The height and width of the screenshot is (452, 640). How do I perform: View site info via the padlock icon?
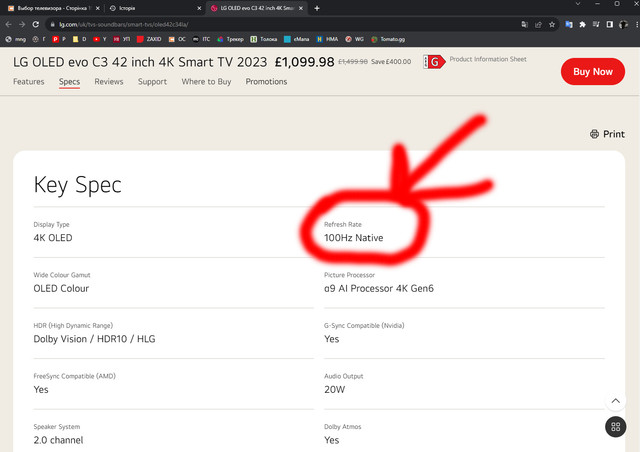[x=52, y=24]
